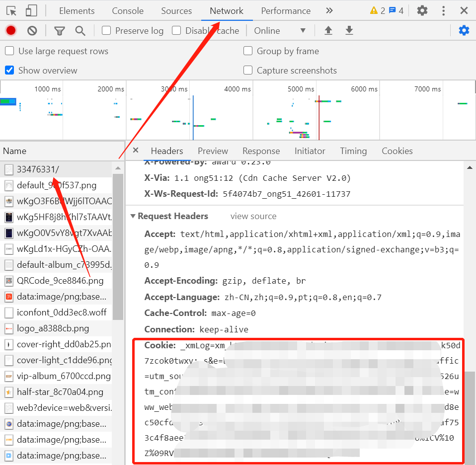Toggle Disable cache checkbox
476x465 pixels.
[176, 31]
